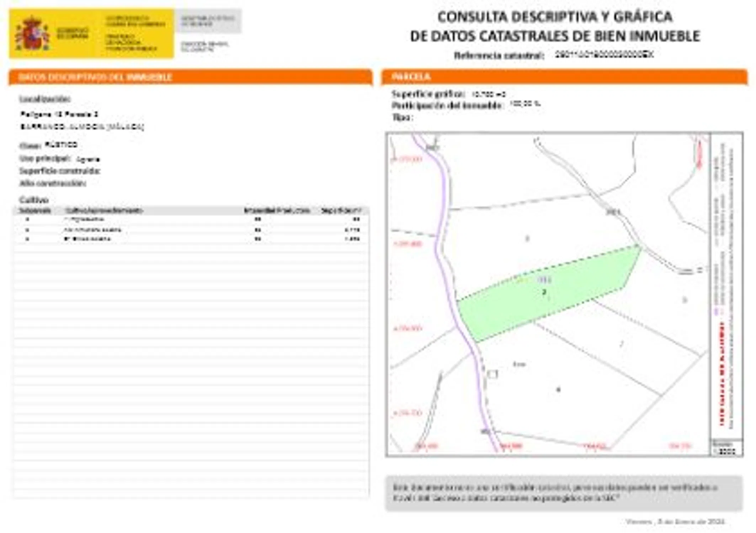
Task: Click the grey disclaimer box below map
Action: [564, 492]
